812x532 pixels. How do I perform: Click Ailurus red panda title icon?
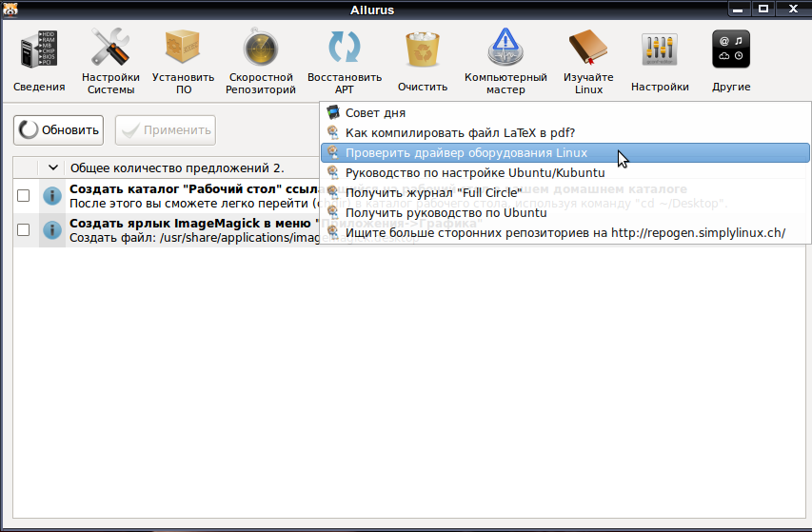[x=10, y=10]
